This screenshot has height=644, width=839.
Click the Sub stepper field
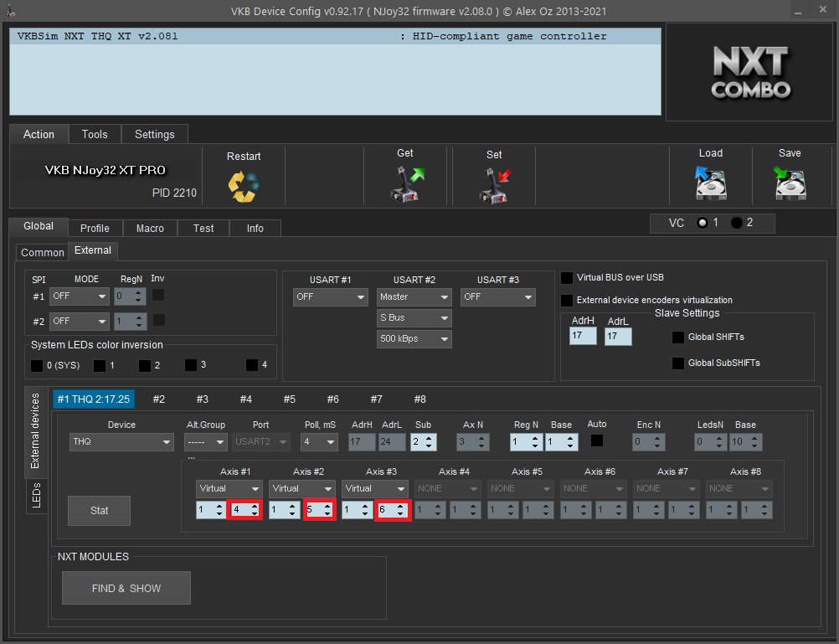[x=424, y=442]
